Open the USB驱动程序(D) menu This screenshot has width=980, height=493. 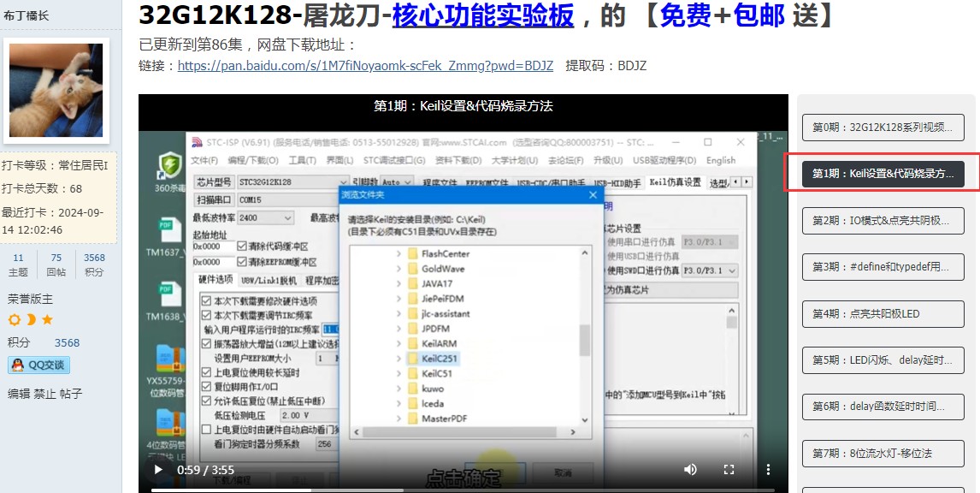click(665, 160)
